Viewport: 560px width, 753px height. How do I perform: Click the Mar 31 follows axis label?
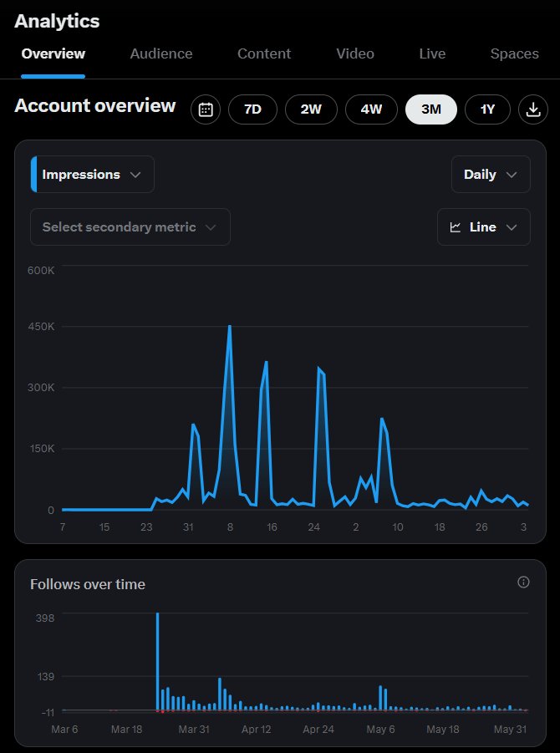tap(194, 729)
